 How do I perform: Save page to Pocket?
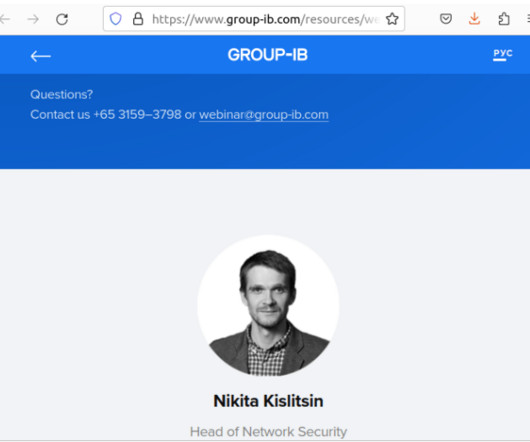446,19
